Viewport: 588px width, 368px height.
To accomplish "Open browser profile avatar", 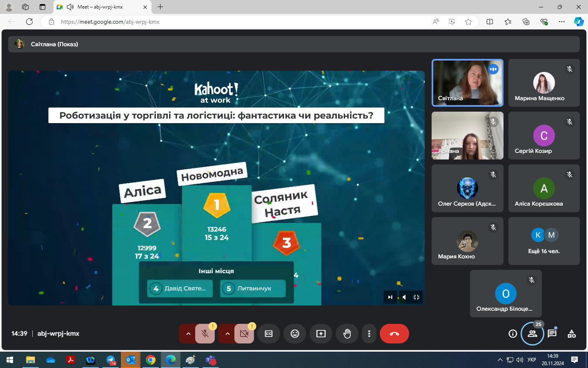I will [9, 7].
